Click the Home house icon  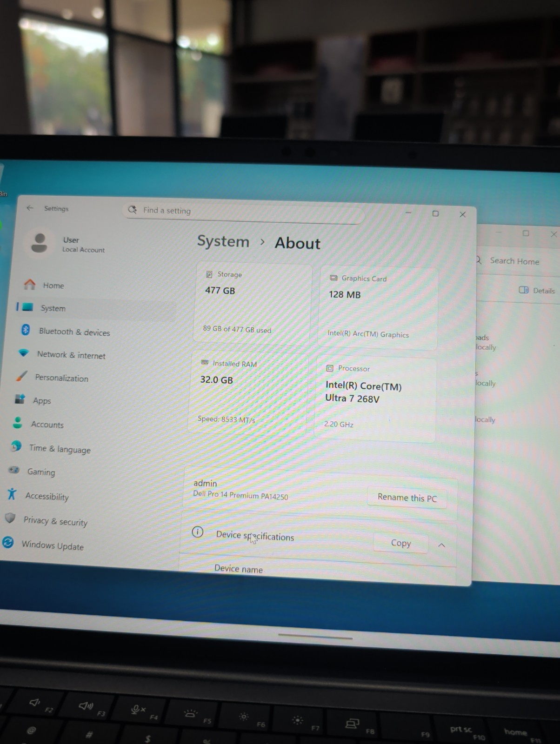pos(30,284)
